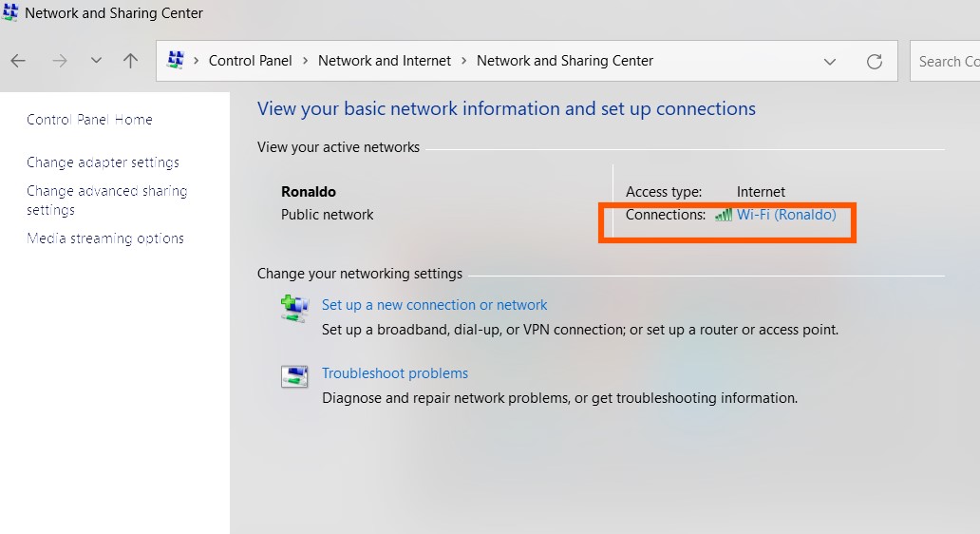
Task: Click the Public network label
Action: (x=327, y=215)
